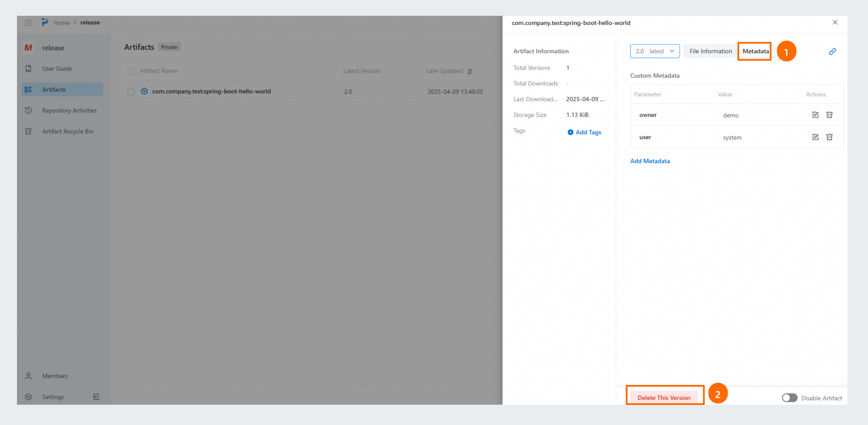Switch to the File Information tab
868x425 pixels.
(711, 51)
